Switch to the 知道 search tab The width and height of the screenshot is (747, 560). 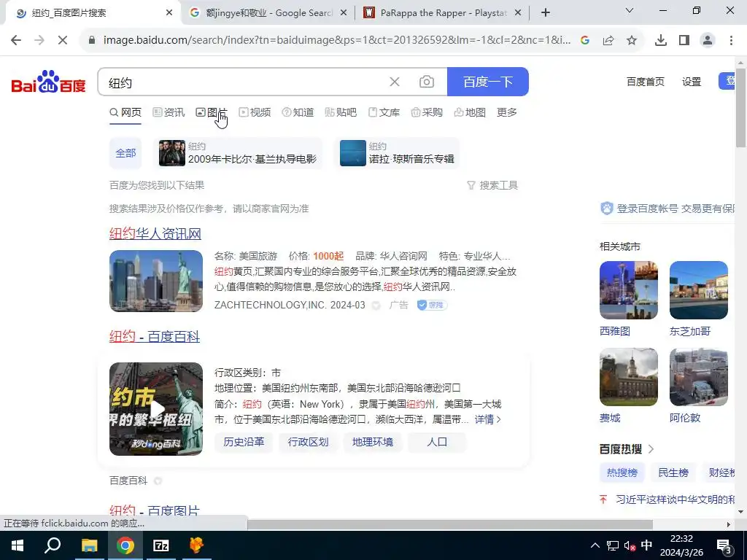click(x=298, y=112)
